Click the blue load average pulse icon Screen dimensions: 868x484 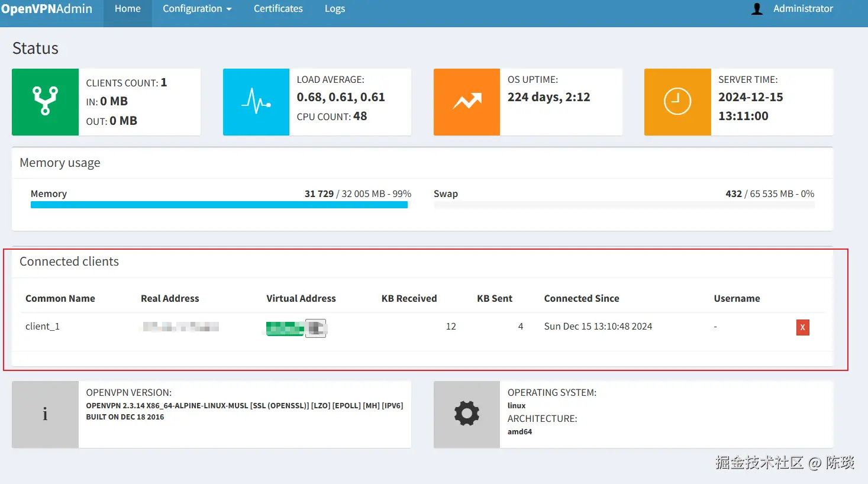click(256, 102)
